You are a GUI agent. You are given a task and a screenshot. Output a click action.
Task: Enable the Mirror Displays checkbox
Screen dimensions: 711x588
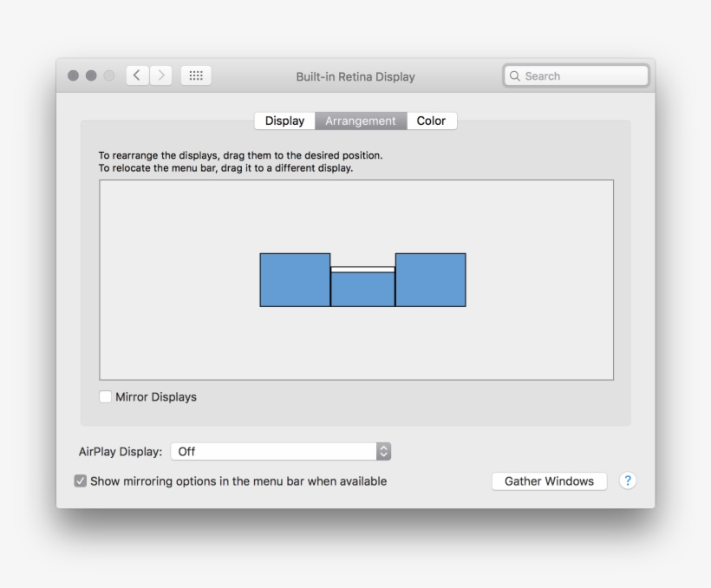(x=106, y=397)
